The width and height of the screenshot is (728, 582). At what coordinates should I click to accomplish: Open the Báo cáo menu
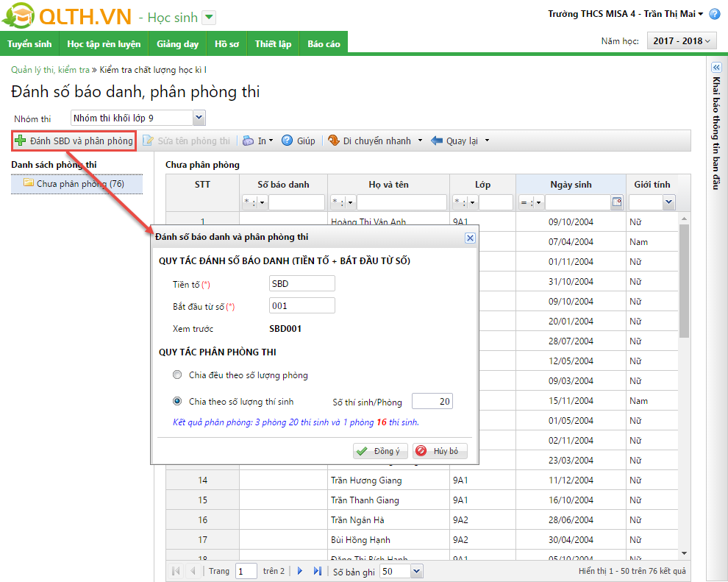(x=324, y=43)
